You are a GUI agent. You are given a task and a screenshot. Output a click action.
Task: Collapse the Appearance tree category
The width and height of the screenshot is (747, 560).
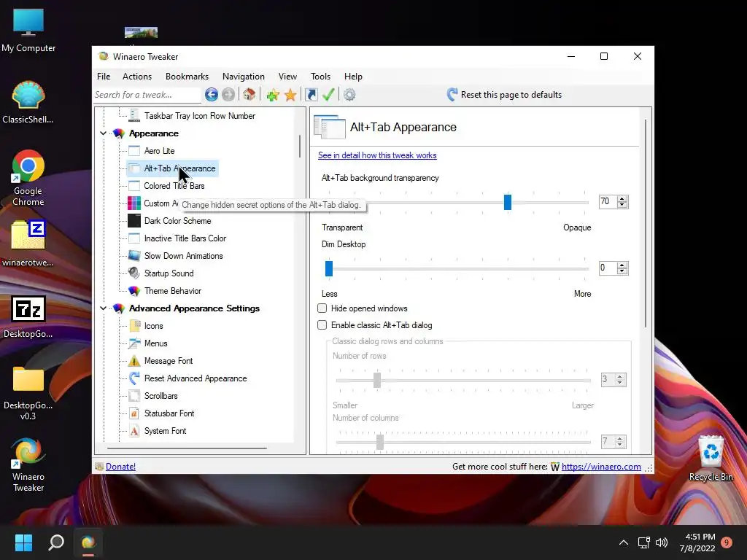pos(104,134)
